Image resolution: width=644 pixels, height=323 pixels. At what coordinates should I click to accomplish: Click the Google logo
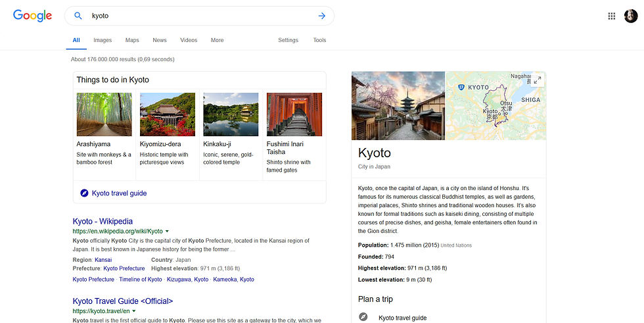click(32, 16)
